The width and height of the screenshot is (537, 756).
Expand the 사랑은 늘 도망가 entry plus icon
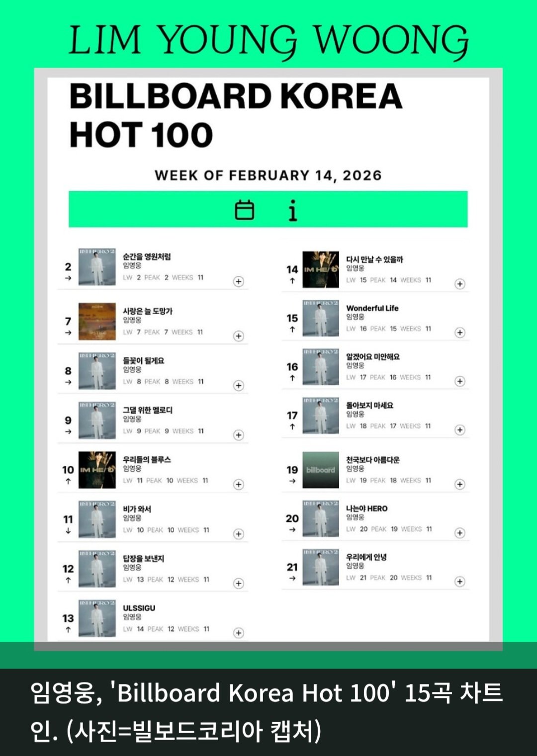click(239, 336)
